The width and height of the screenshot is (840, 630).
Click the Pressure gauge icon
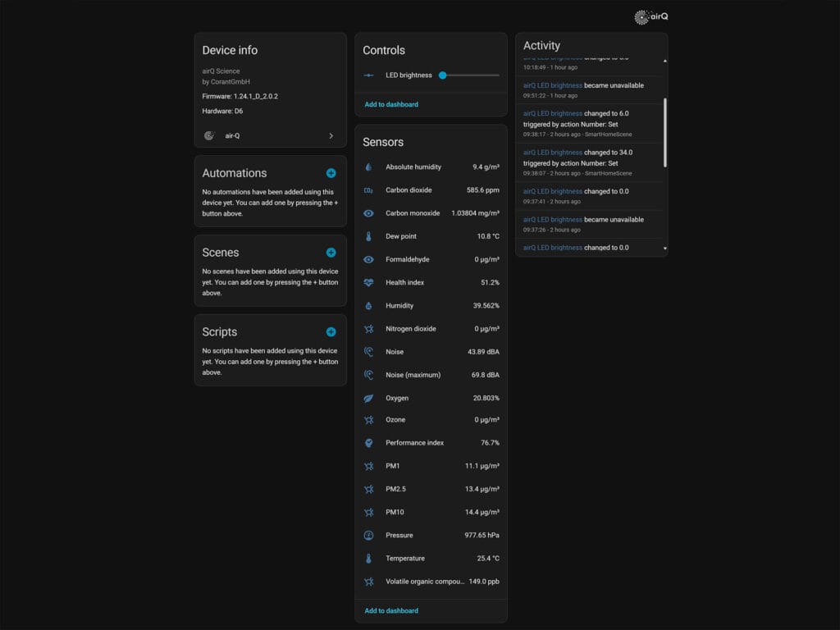point(368,536)
